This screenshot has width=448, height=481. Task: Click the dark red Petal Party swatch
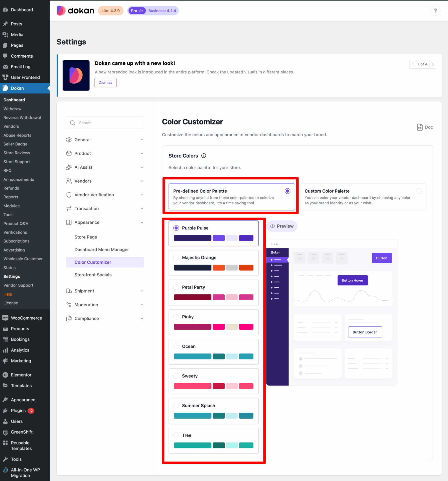click(192, 297)
